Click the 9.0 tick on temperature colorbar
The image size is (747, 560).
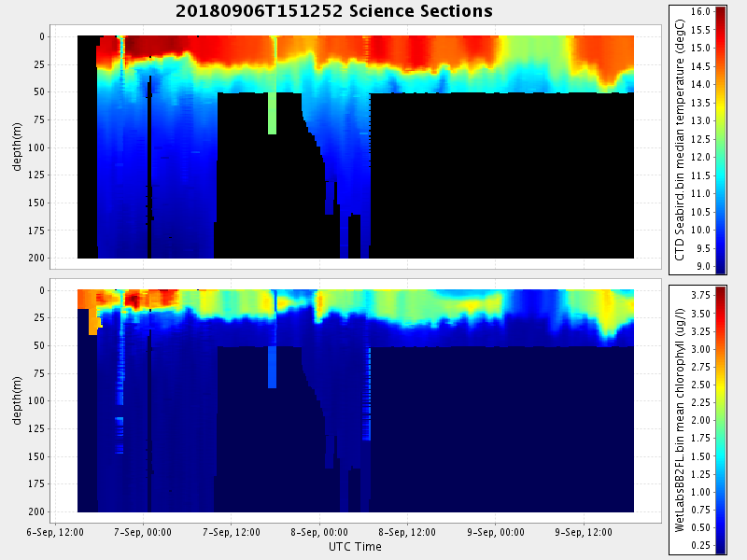(x=700, y=266)
